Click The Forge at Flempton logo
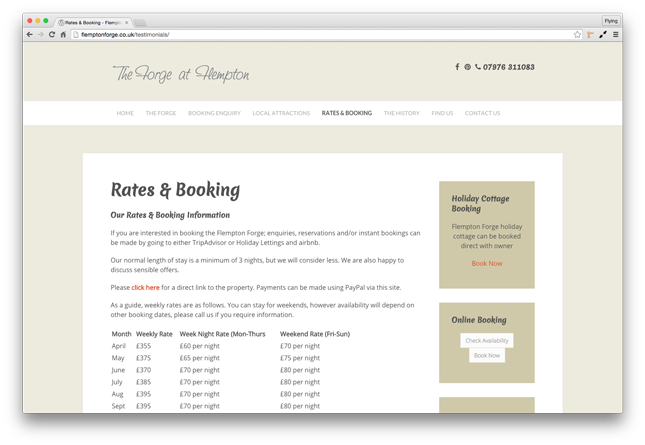This screenshot has width=645, height=445. 181,74
